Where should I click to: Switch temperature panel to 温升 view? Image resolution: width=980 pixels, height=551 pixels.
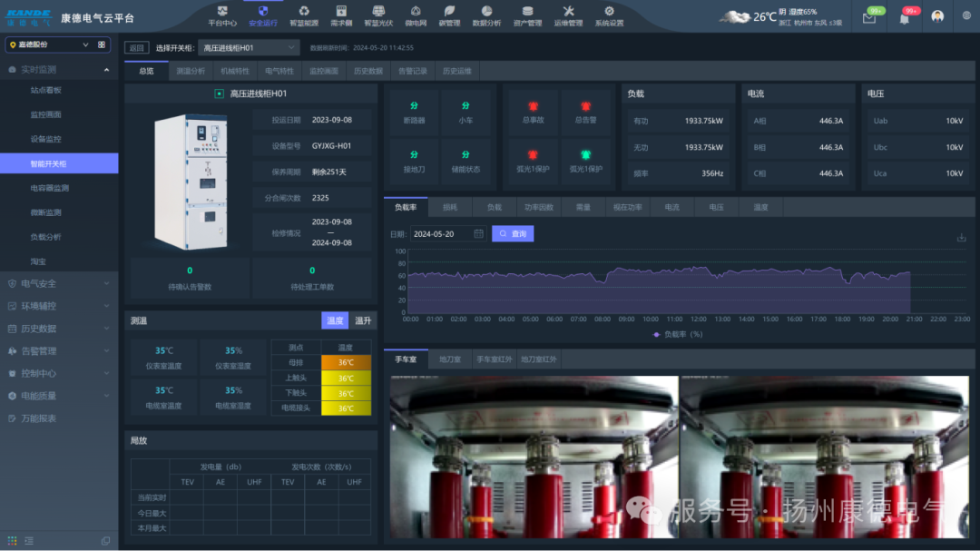click(362, 320)
